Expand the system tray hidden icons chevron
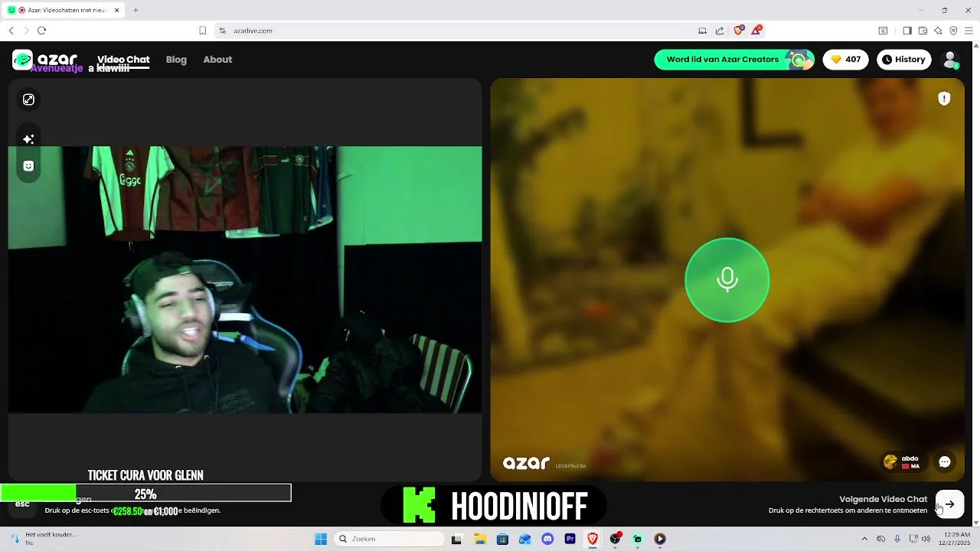The width and height of the screenshot is (980, 551). [x=864, y=539]
